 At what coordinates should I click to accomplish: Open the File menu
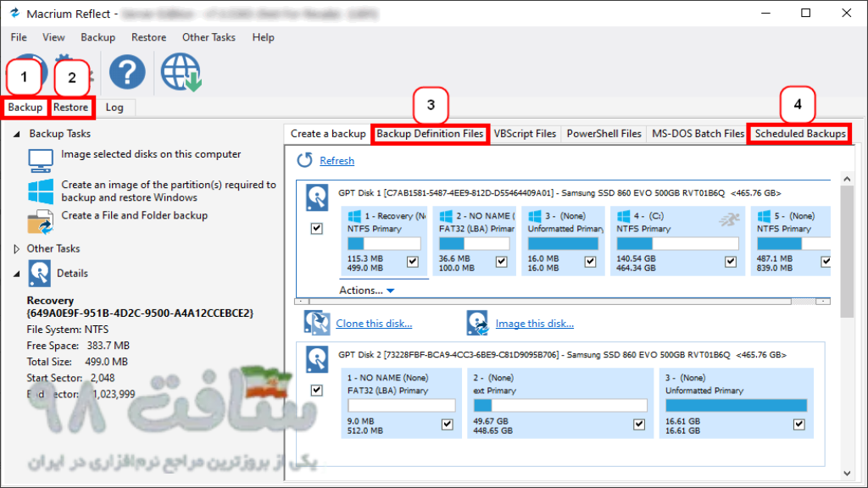click(19, 37)
